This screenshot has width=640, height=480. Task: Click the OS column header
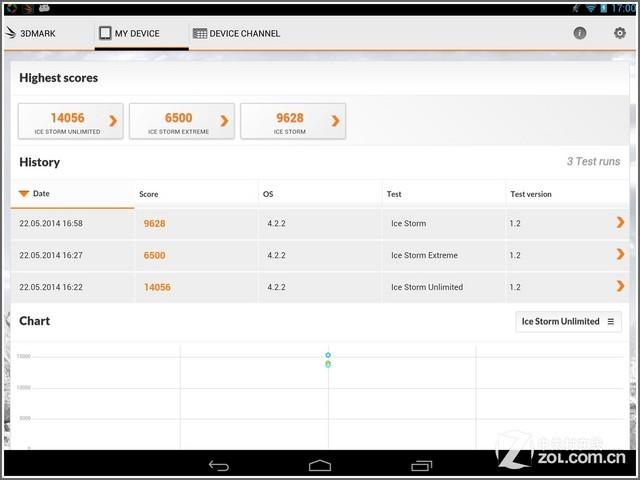[268, 194]
